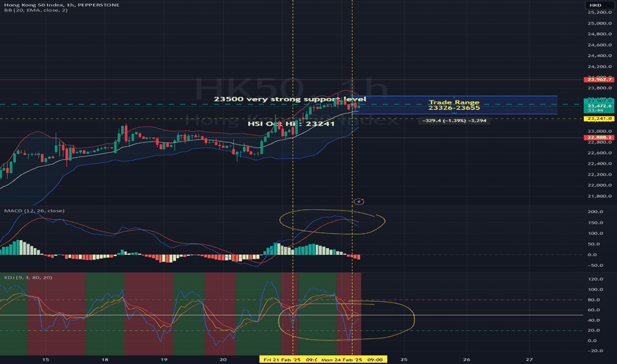This screenshot has width=617, height=364.
Task: Select the MACD (12, 26, close) indicator label
Action: pyautogui.click(x=34, y=211)
